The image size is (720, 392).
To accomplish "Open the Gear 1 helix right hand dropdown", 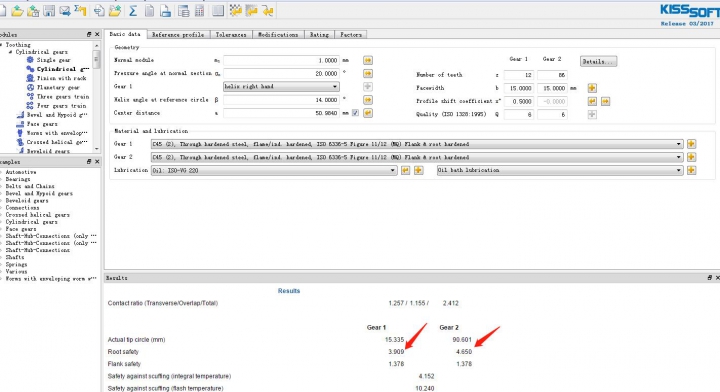I will (281, 86).
